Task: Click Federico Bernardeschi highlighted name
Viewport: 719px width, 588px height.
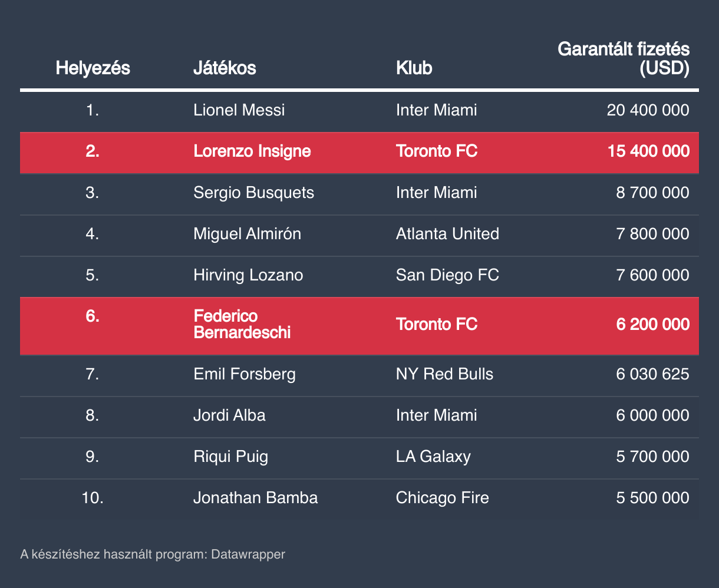Action: click(x=242, y=325)
